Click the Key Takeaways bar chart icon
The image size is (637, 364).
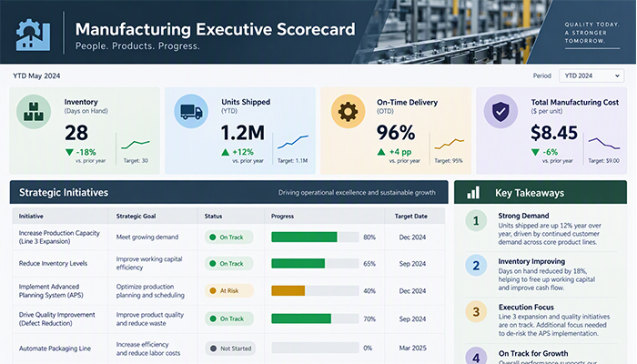pos(473,193)
